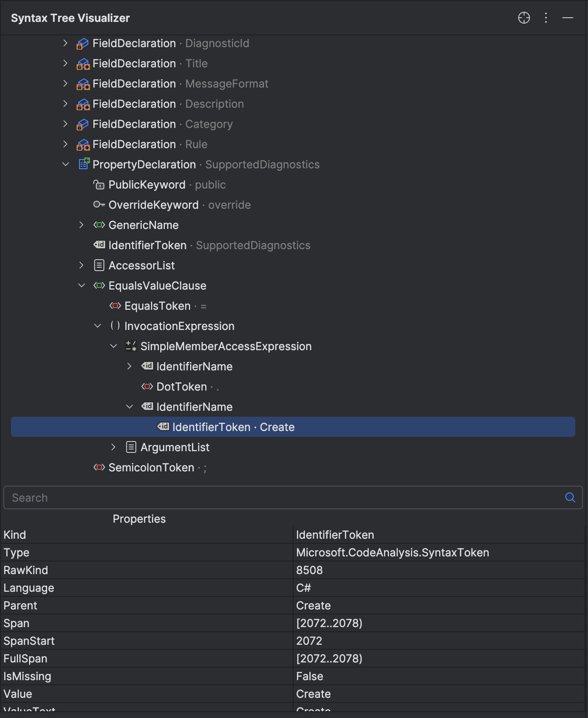Click the Span property value
Viewport: 588px width, 718px height.
click(329, 623)
